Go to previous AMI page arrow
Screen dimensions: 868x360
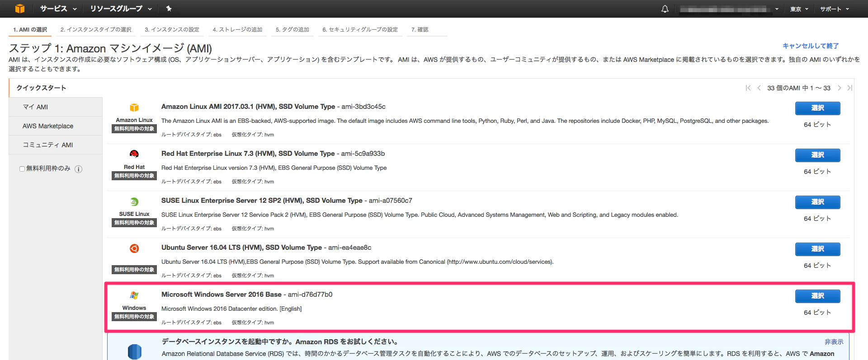click(759, 88)
